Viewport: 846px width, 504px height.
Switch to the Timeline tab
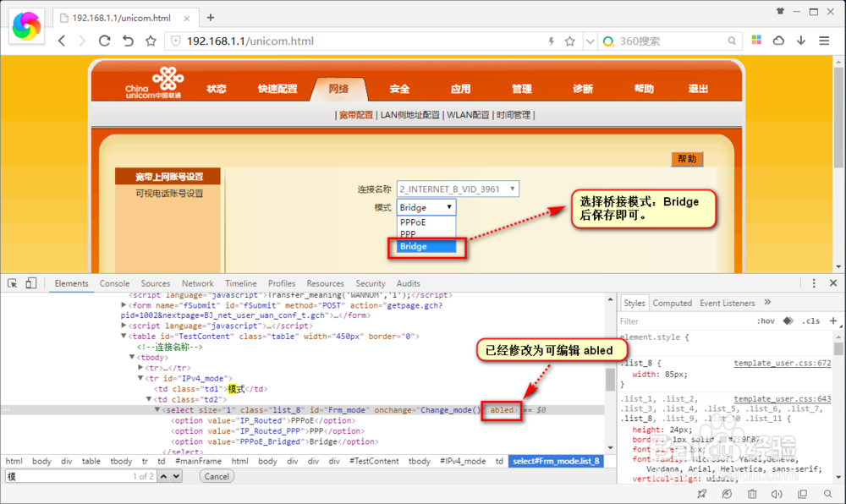[x=240, y=283]
